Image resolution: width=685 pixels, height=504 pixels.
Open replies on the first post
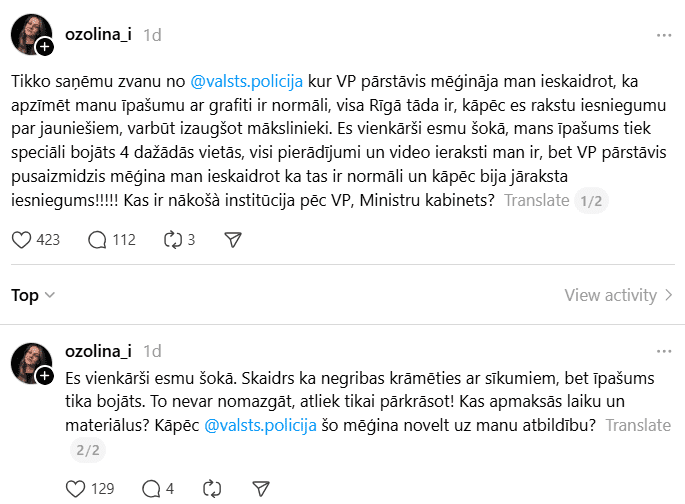point(98,240)
